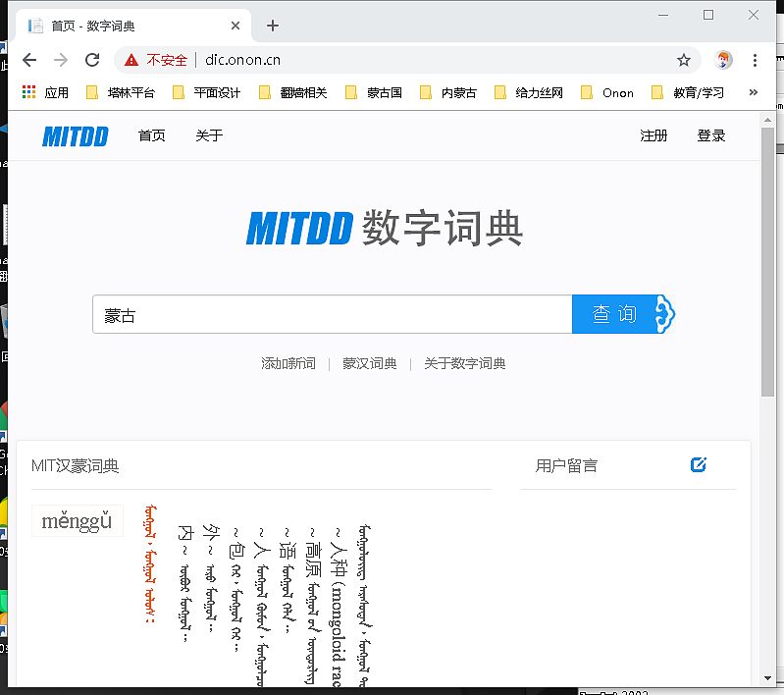Viewport: 784px width, 695px height.
Task: Go to 首页 in site navigation
Action: 151,135
